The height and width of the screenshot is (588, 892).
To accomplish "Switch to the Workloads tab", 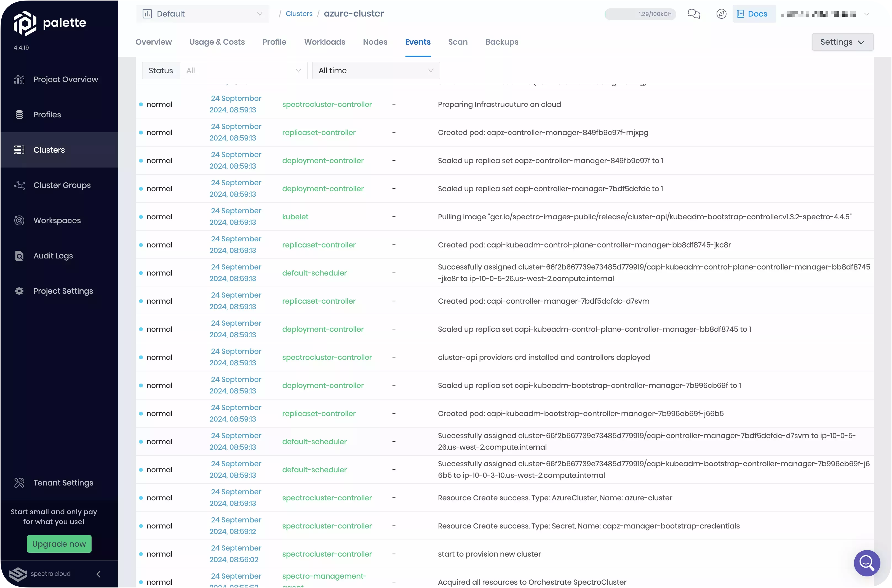I will click(x=325, y=42).
